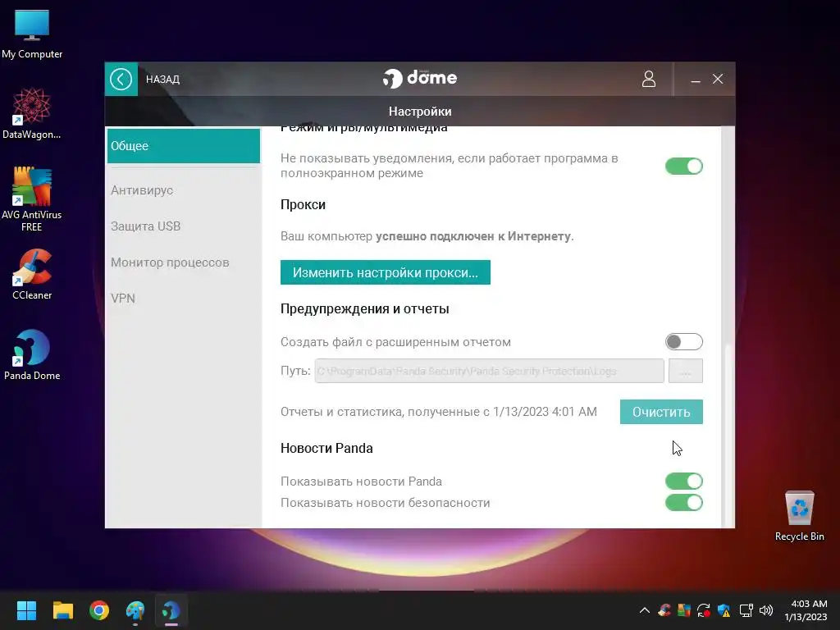Click the Прокси section heading
This screenshot has height=630, width=840.
click(x=303, y=204)
